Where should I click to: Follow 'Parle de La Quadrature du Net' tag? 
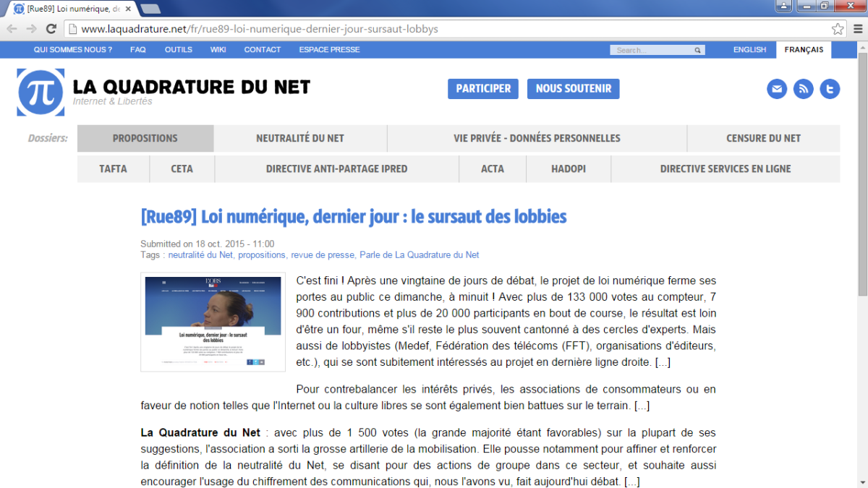point(420,255)
